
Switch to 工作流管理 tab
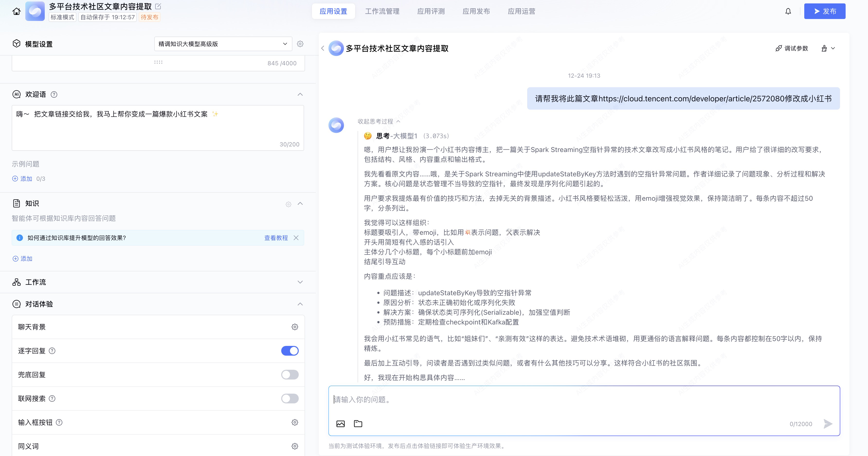(382, 11)
